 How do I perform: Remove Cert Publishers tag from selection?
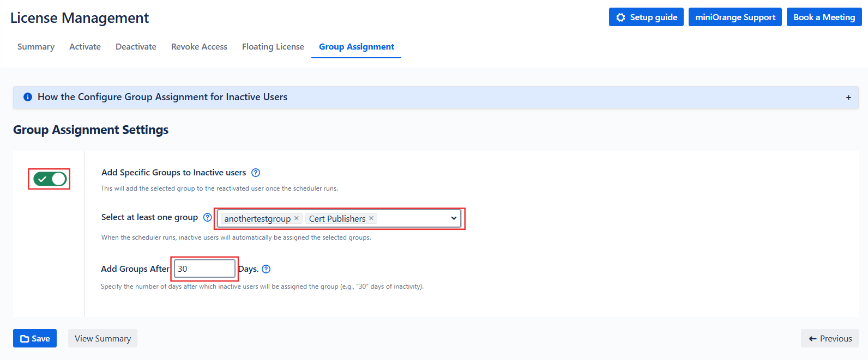point(371,218)
